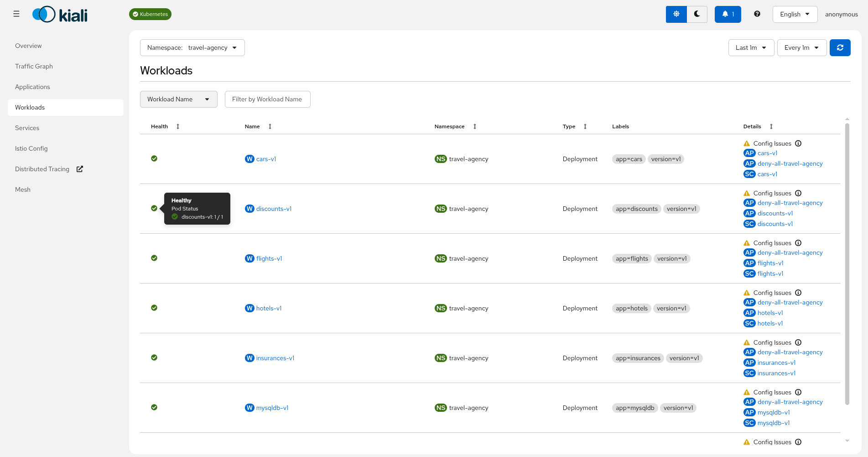Open the help question mark icon
868x457 pixels.
point(757,14)
